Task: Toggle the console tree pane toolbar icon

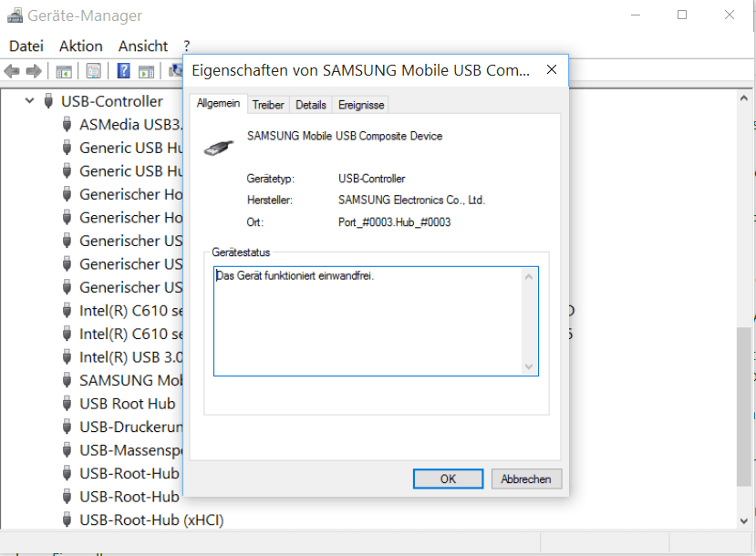Action: (x=64, y=71)
